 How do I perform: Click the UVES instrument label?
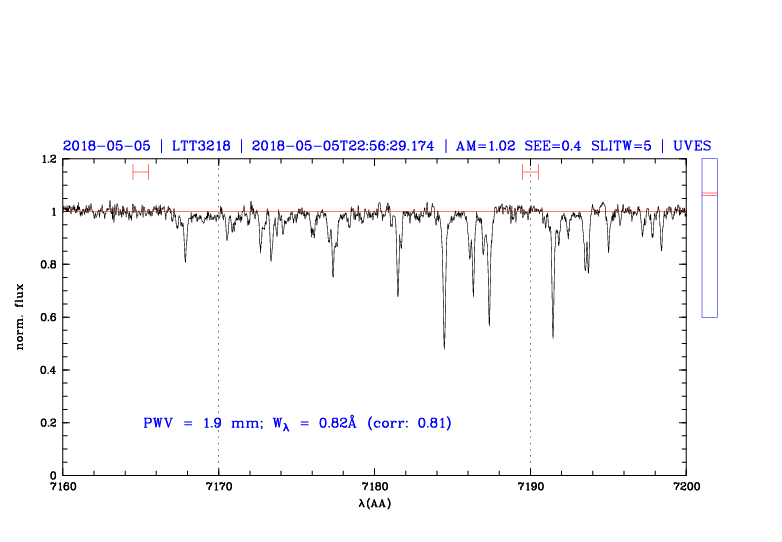click(x=692, y=146)
